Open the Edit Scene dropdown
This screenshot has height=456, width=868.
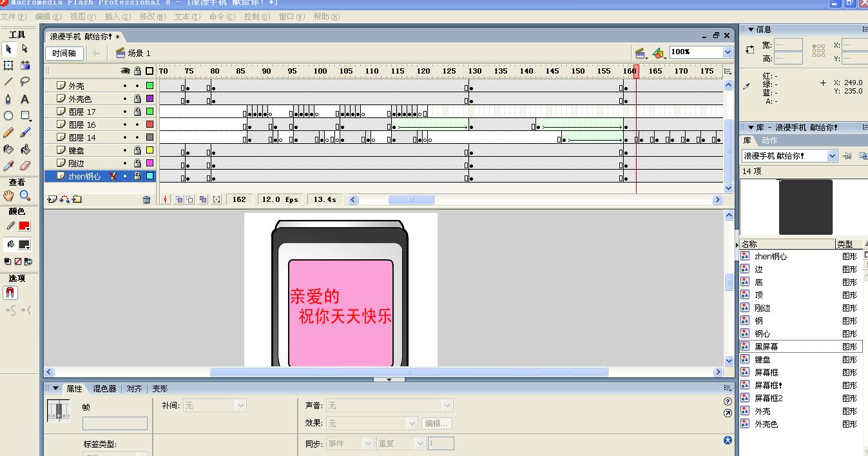coord(641,54)
